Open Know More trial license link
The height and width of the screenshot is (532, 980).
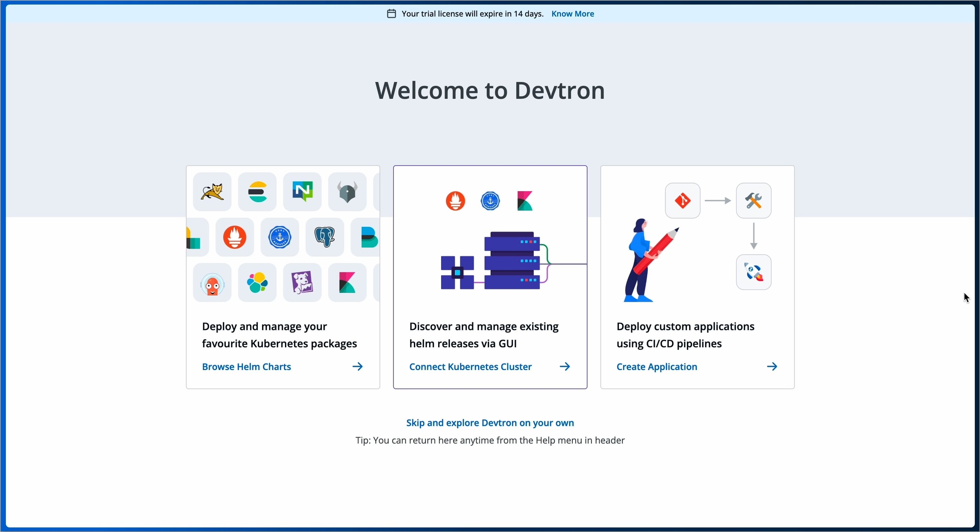pos(573,14)
